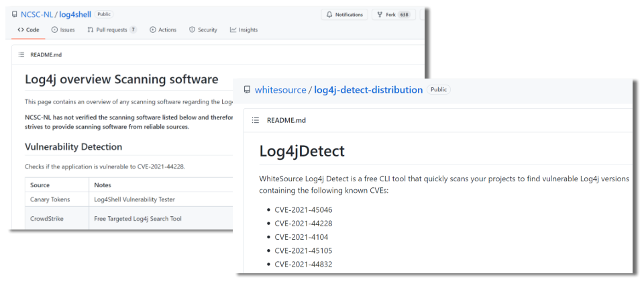This screenshot has height=282, width=644.
Task: Click the fork count 638
Action: point(404,14)
